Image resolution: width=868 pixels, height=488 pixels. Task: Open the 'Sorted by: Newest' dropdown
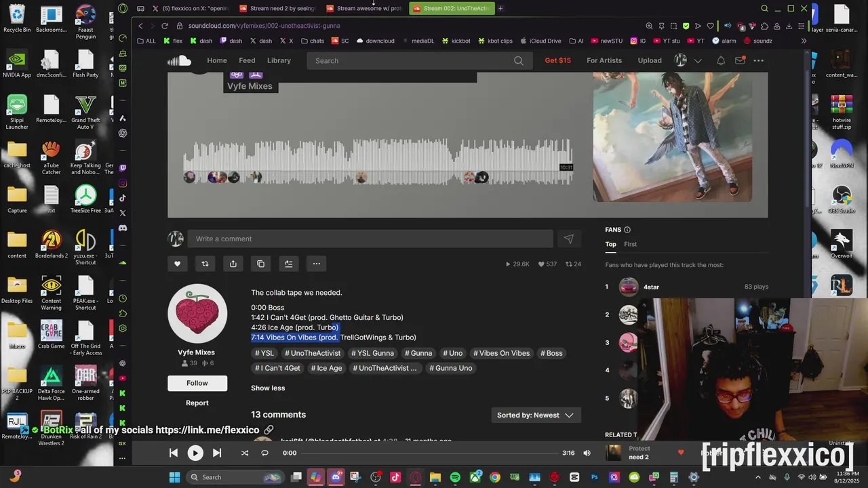coord(536,415)
